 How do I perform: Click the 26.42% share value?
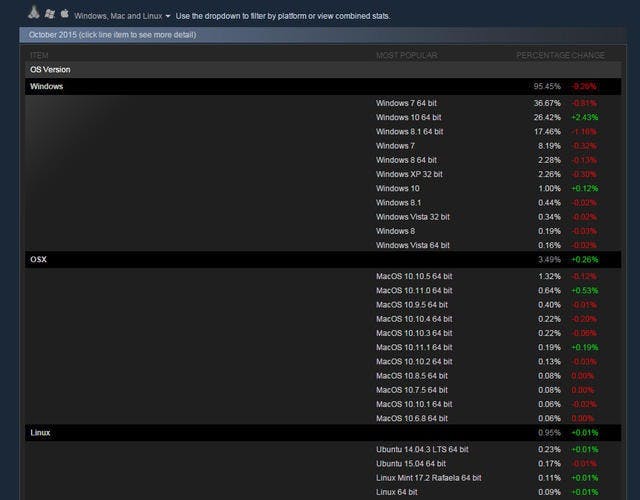point(547,118)
